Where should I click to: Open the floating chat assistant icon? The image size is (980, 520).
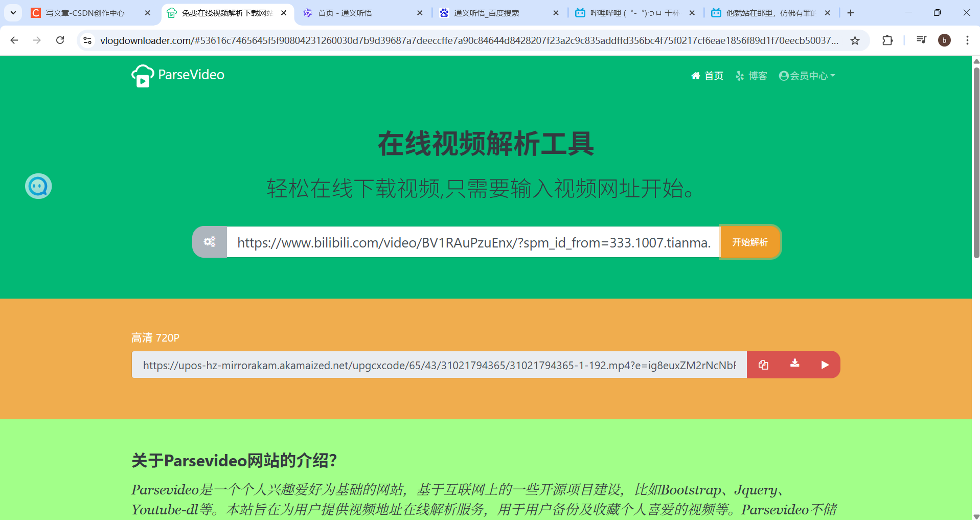38,186
